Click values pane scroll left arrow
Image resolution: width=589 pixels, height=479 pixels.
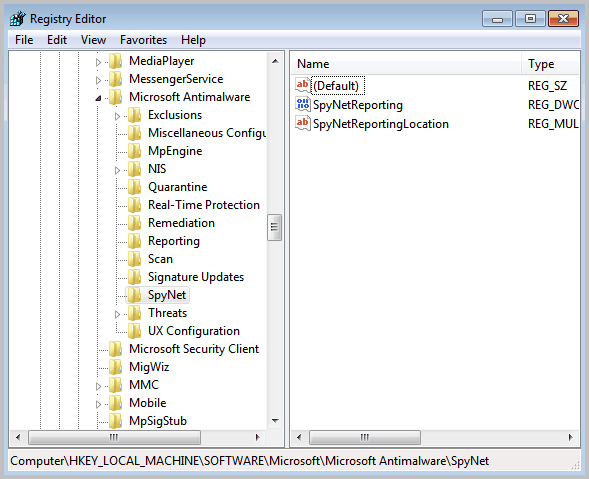(x=299, y=437)
